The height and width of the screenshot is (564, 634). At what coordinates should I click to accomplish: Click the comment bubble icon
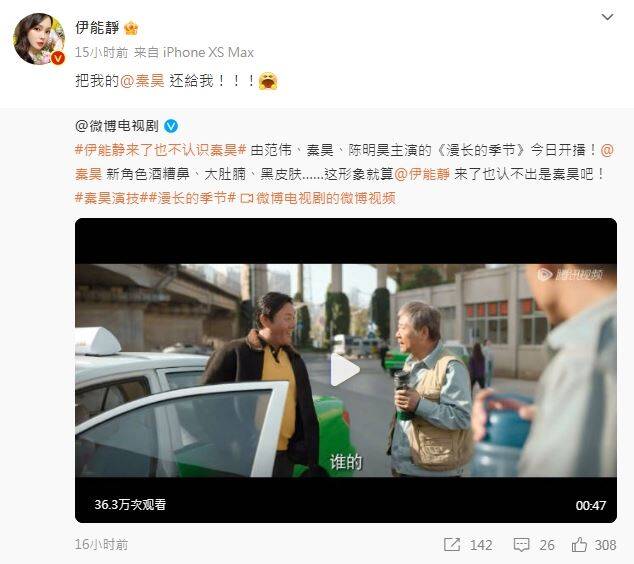point(521,545)
